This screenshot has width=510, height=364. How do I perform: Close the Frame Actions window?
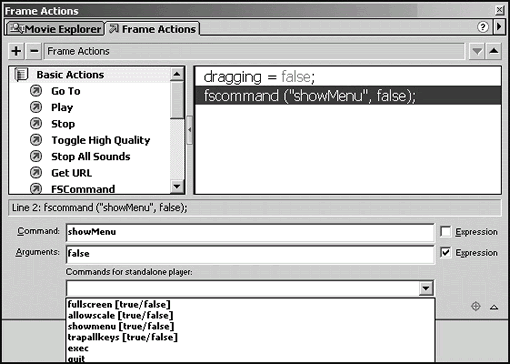click(499, 10)
